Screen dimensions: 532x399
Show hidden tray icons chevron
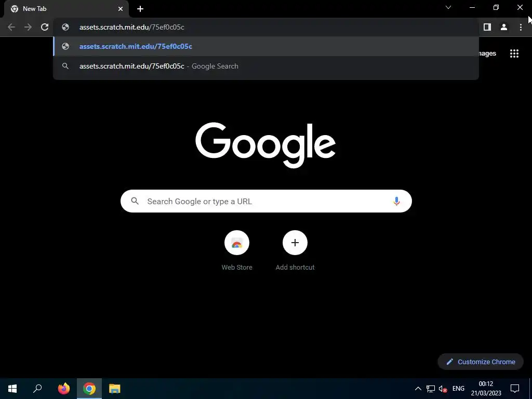(418, 389)
